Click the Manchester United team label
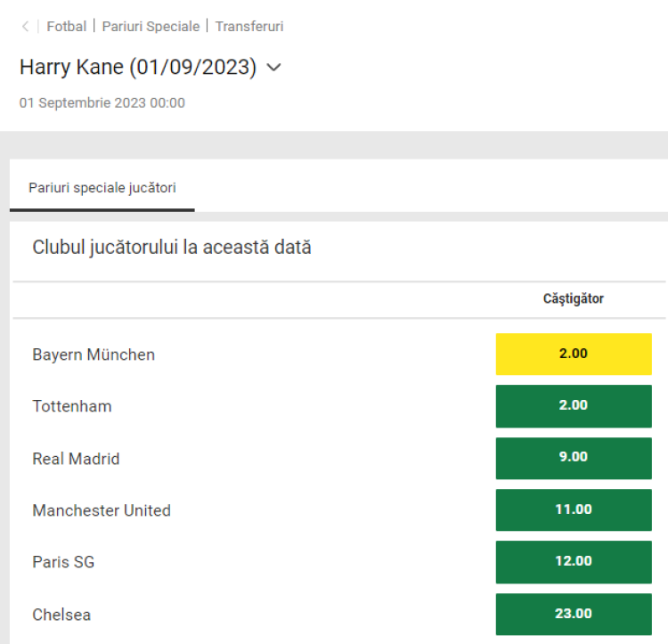Image resolution: width=668 pixels, height=644 pixels. (x=102, y=510)
